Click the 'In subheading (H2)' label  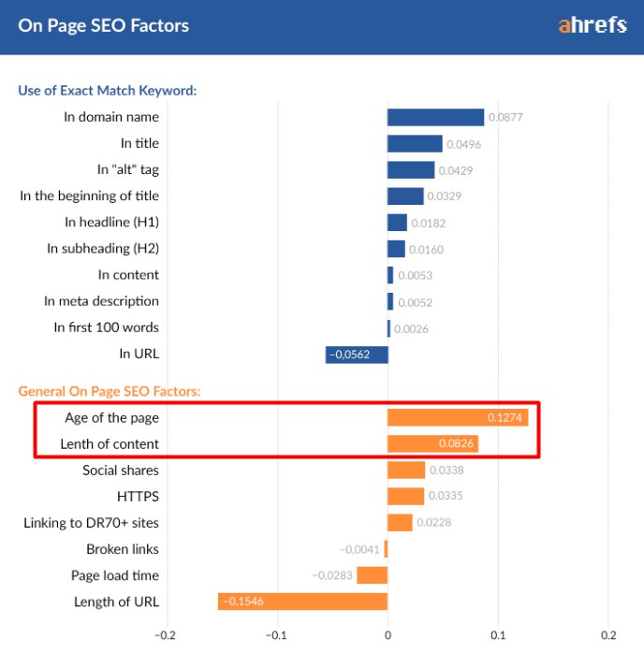click(103, 248)
